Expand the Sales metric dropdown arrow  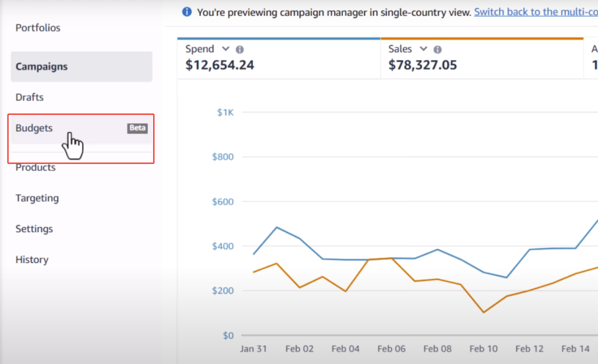point(424,50)
